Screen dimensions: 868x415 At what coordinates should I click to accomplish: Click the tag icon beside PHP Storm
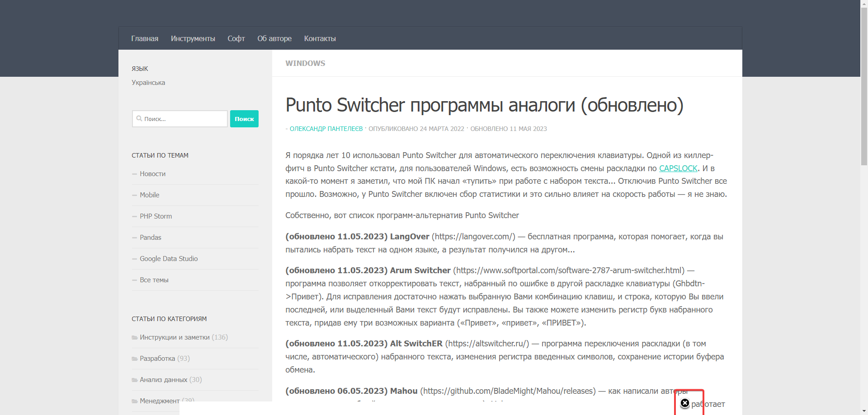pos(134,216)
